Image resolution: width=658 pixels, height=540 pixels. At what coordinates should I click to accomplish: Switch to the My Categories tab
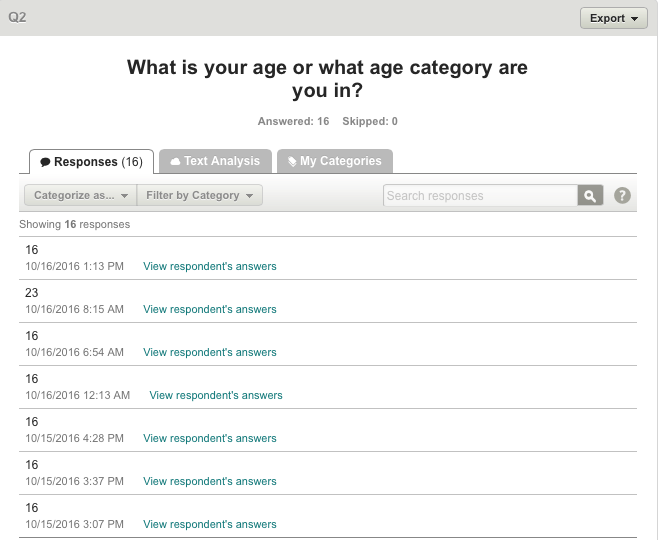pyautogui.click(x=335, y=161)
